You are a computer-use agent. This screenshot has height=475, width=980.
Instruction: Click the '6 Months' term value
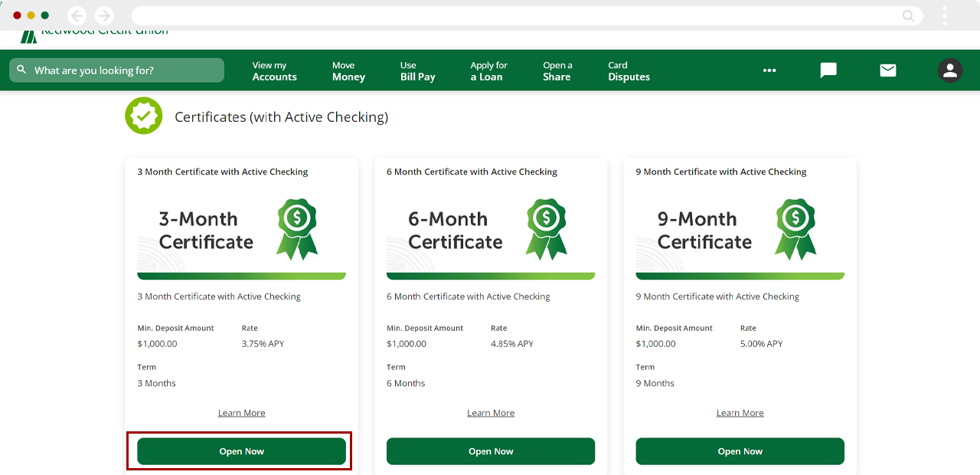coord(406,383)
